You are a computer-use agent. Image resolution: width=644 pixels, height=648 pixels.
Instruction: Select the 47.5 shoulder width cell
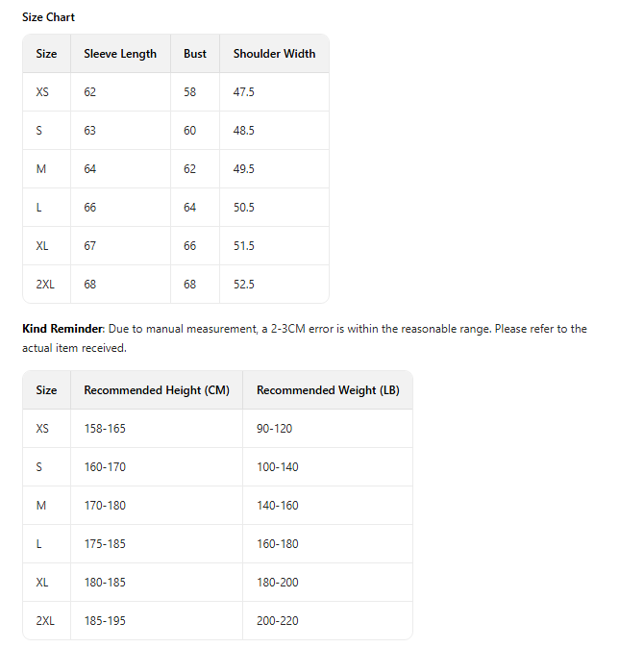pyautogui.click(x=244, y=92)
